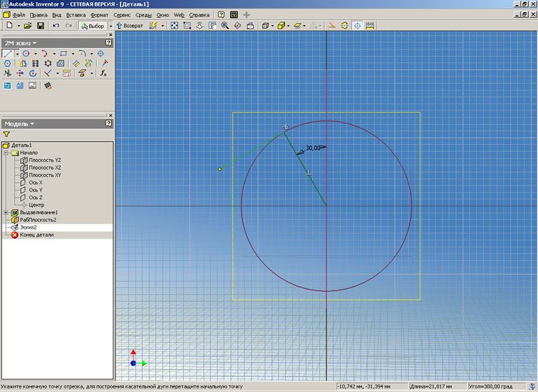Click the Insert image icon
This screenshot has height=392, width=538.
coord(32,86)
